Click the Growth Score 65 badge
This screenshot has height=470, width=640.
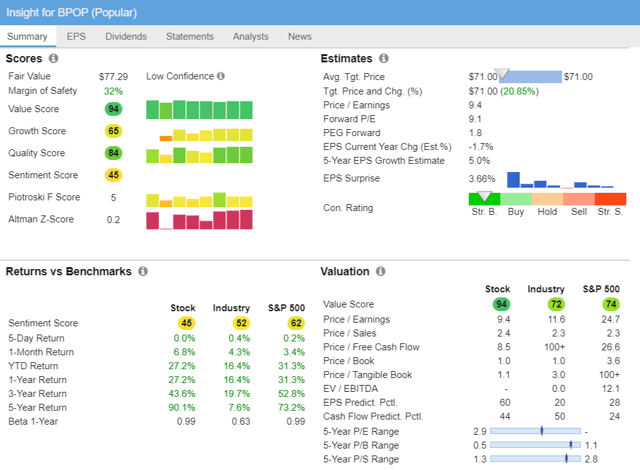[x=113, y=131]
